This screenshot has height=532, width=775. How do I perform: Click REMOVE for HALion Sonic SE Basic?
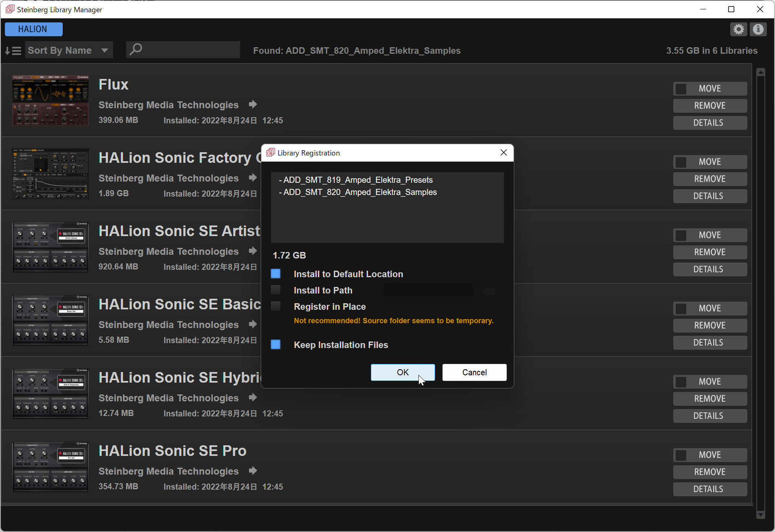[710, 326]
